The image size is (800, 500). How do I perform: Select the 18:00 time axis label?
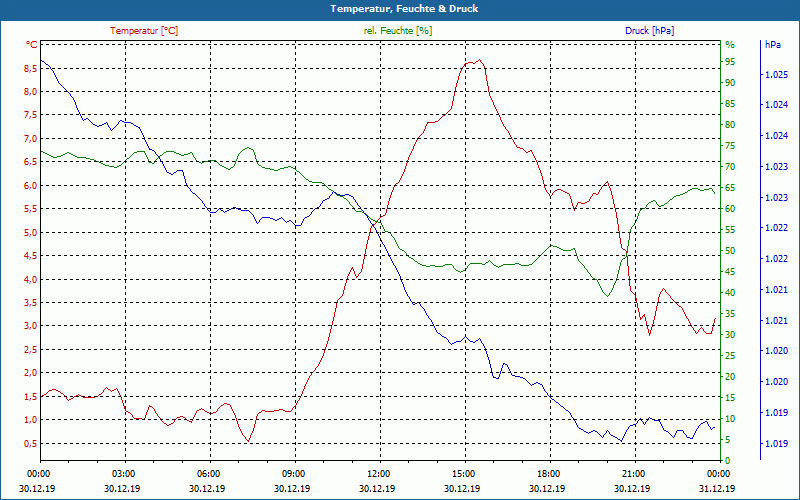tap(549, 473)
